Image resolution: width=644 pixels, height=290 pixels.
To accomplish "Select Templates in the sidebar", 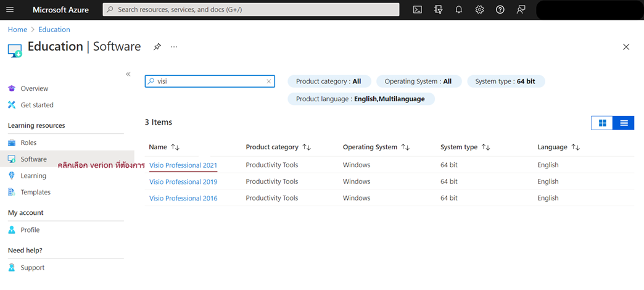I will pyautogui.click(x=35, y=193).
